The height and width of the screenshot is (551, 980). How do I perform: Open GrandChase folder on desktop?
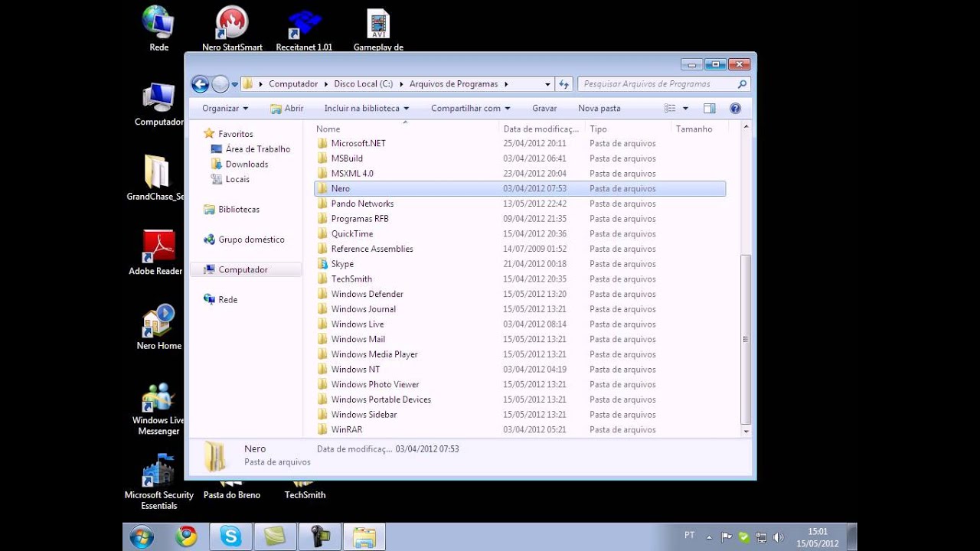click(x=156, y=178)
